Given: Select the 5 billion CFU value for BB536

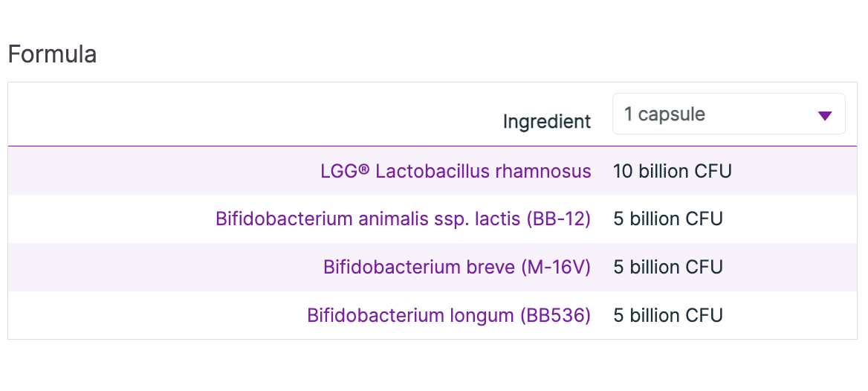Looking at the screenshot, I should [x=667, y=315].
